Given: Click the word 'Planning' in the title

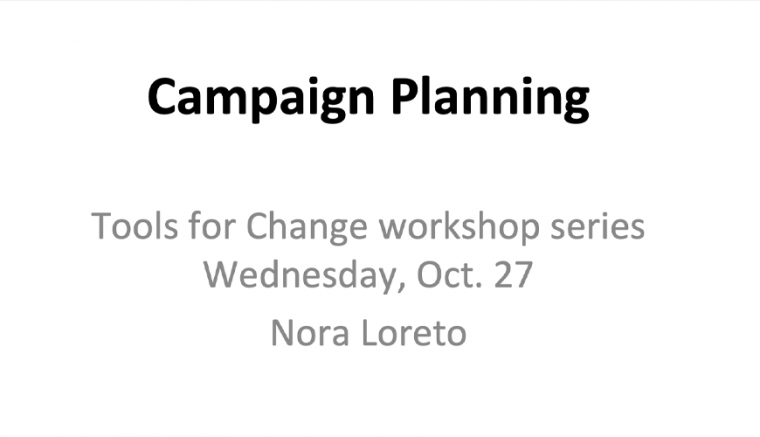Looking at the screenshot, I should pyautogui.click(x=490, y=98).
